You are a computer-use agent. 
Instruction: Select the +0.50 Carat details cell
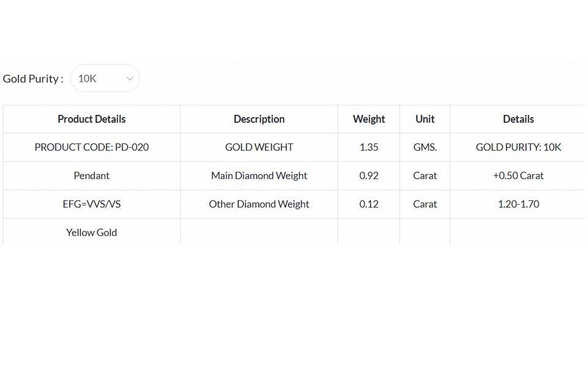518,175
